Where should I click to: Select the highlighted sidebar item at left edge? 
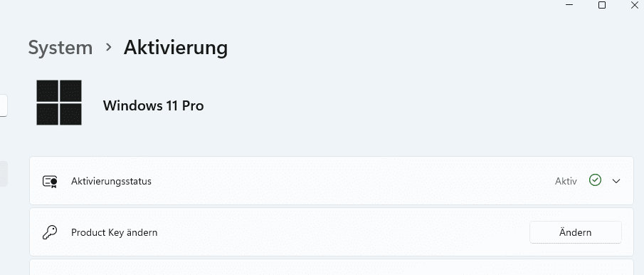(x=4, y=174)
